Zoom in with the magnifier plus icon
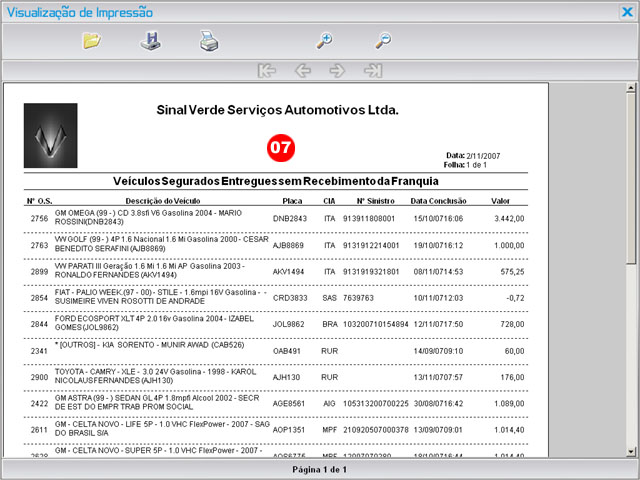 (324, 41)
